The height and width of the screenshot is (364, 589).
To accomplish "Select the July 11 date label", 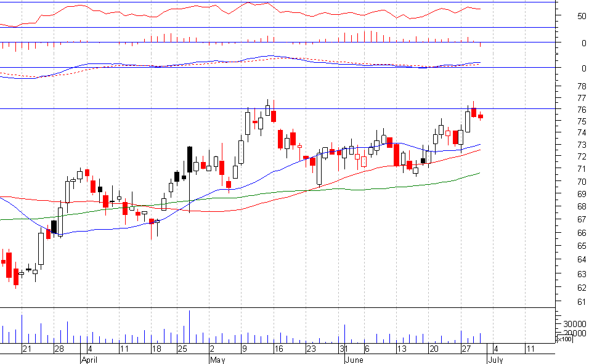I will tap(530, 349).
